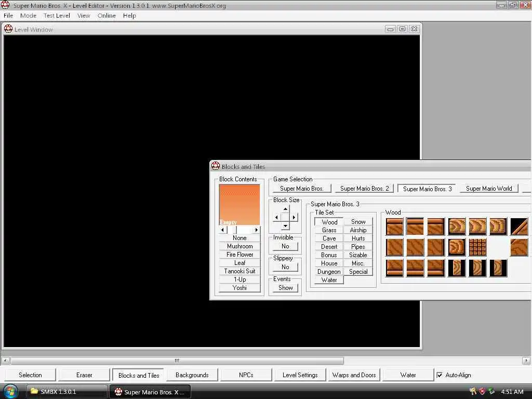532x399 pixels.
Task: Select the Dungeon tile set
Action: point(329,271)
